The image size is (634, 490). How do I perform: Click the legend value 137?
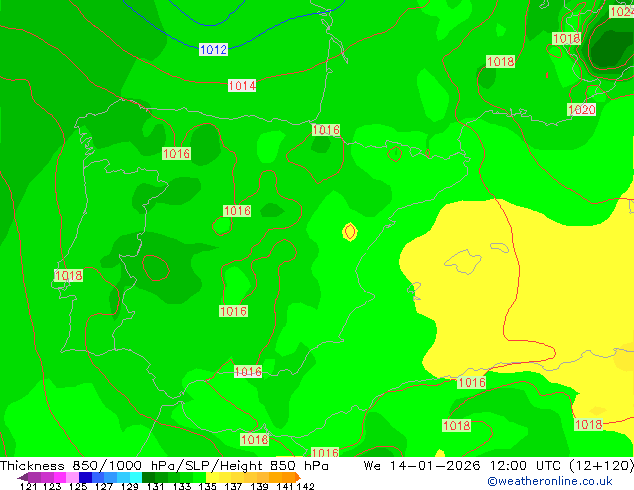click(x=233, y=486)
